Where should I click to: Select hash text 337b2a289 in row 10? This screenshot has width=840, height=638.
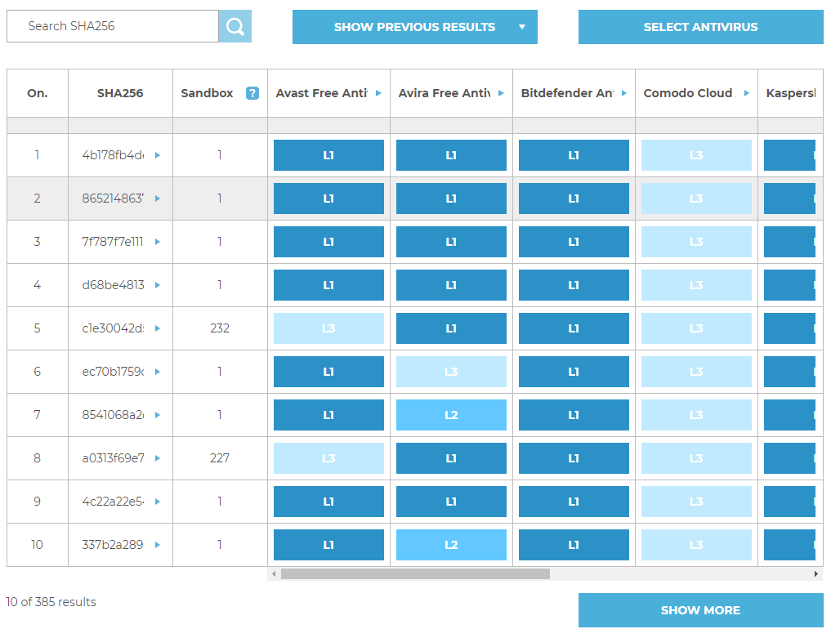pos(113,545)
